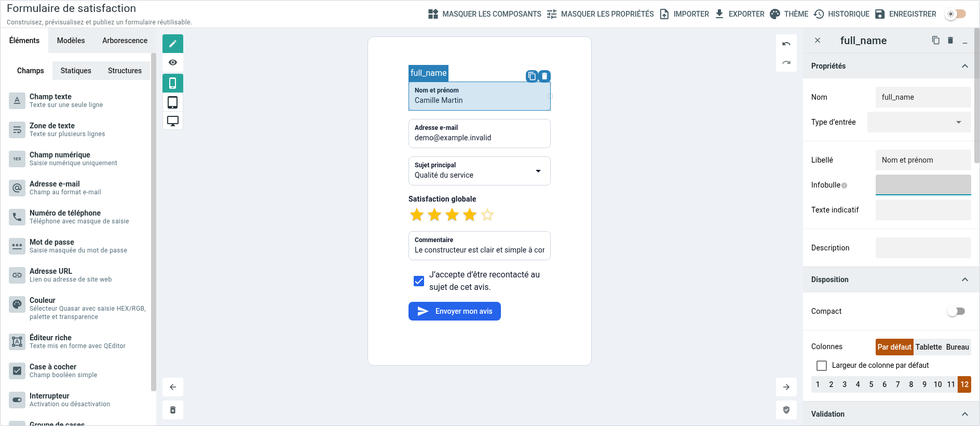Add the Adresse e-mail element
980x426 pixels.
(x=78, y=188)
